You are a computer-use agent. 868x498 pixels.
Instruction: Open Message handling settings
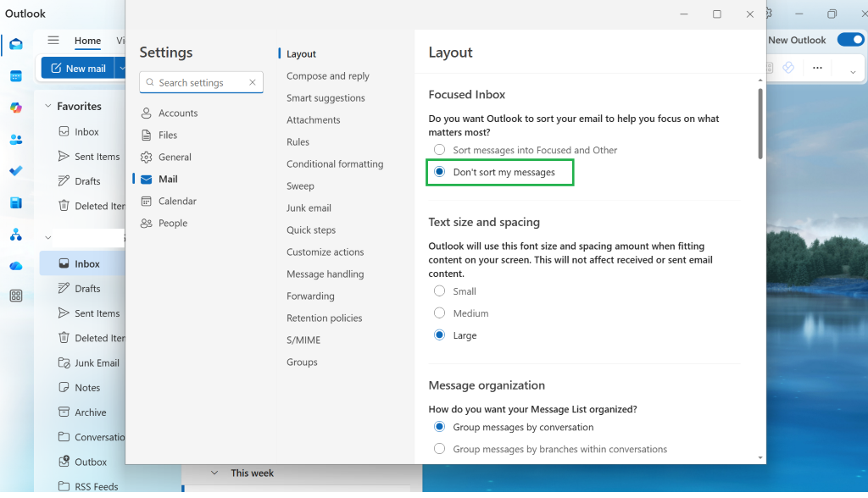(325, 274)
